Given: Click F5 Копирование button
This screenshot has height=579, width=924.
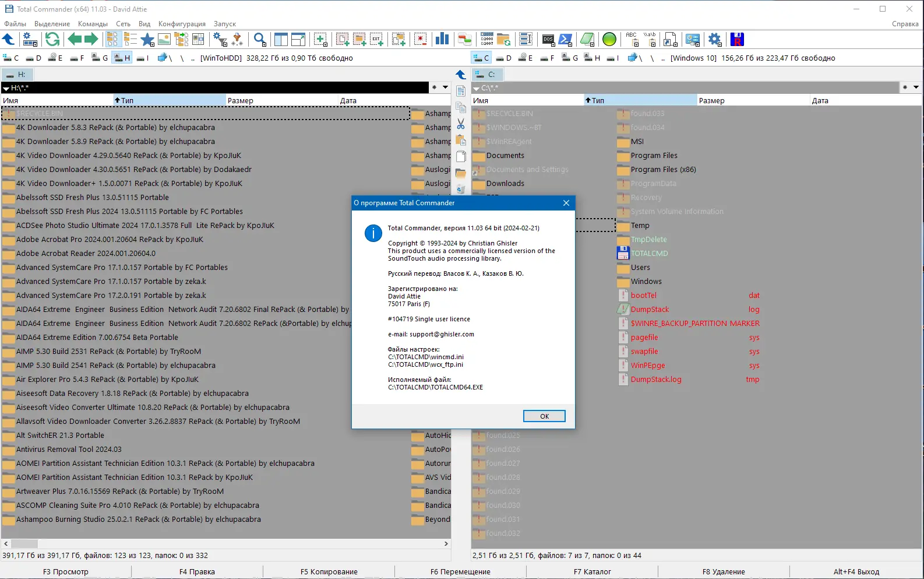Looking at the screenshot, I should pos(329,571).
